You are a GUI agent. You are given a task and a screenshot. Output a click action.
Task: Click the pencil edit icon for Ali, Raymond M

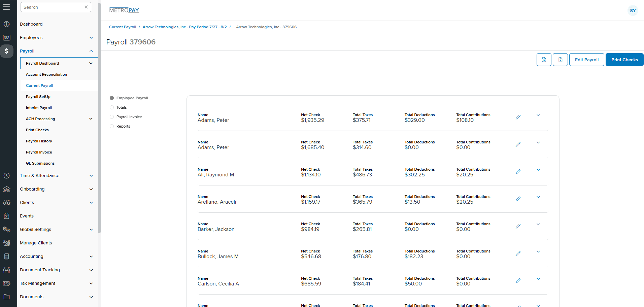click(x=518, y=172)
